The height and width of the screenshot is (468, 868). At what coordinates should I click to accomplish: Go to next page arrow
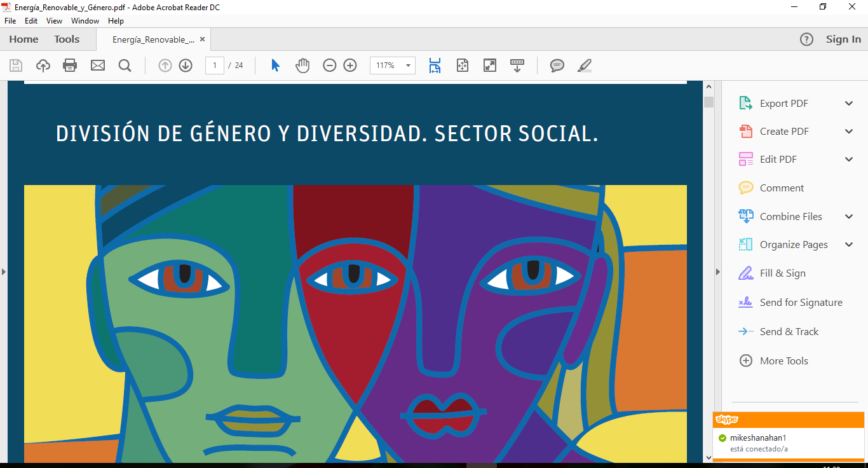[x=186, y=65]
